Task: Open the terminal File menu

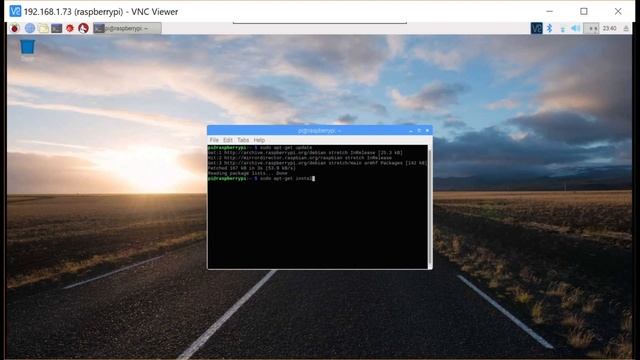Action: 214,140
